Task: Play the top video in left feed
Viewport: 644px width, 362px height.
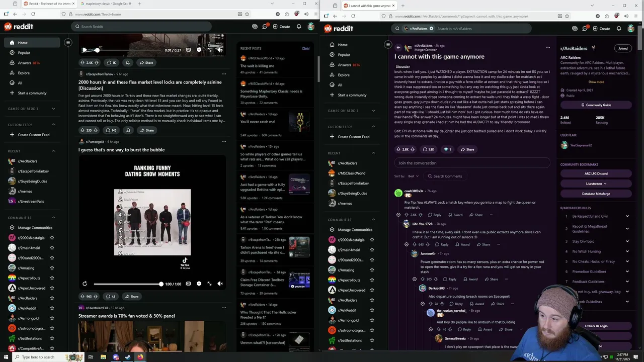Action: (85, 50)
